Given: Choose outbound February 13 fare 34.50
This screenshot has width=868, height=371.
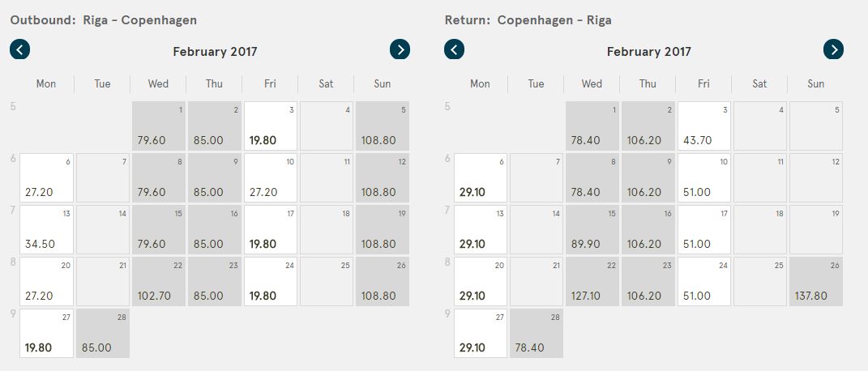Looking at the screenshot, I should [x=46, y=230].
